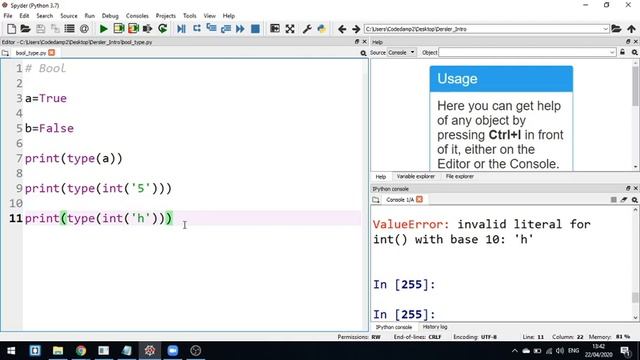Open Source Console dropdown in Help
This screenshot has width=640, height=360.
click(x=401, y=52)
